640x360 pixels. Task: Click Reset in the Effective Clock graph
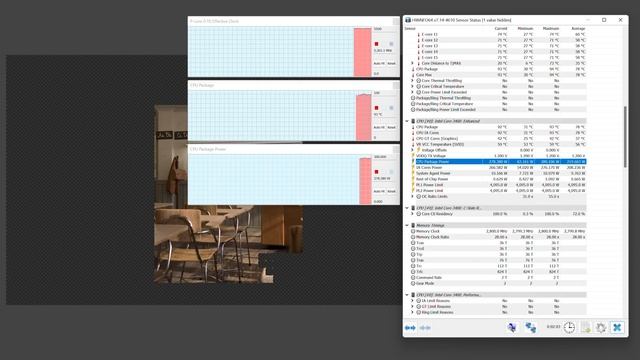[391, 63]
